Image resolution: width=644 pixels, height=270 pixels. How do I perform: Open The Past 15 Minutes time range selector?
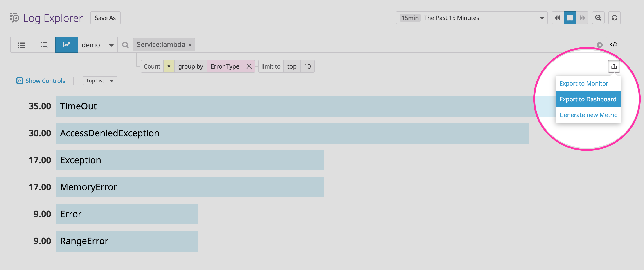click(x=471, y=18)
